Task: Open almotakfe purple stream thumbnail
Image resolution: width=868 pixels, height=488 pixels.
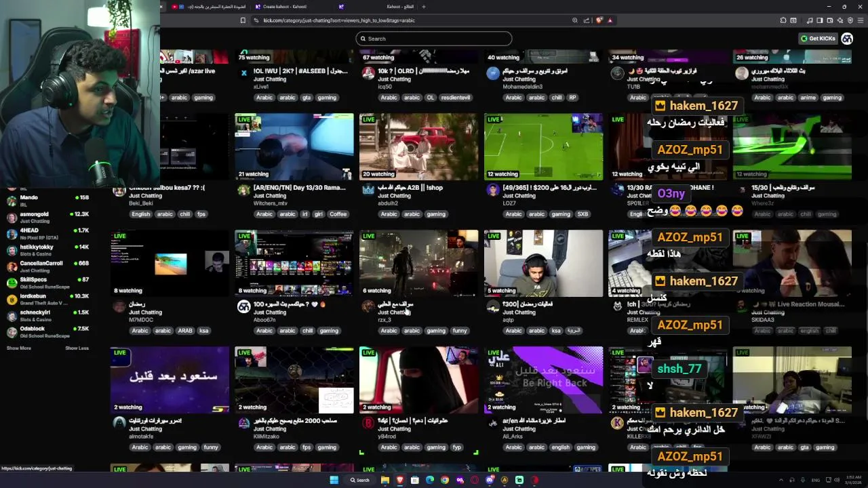Action: 170,380
